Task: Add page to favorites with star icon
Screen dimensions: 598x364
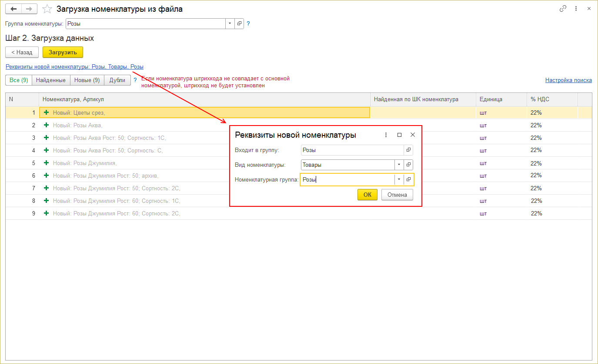Action: [x=48, y=9]
